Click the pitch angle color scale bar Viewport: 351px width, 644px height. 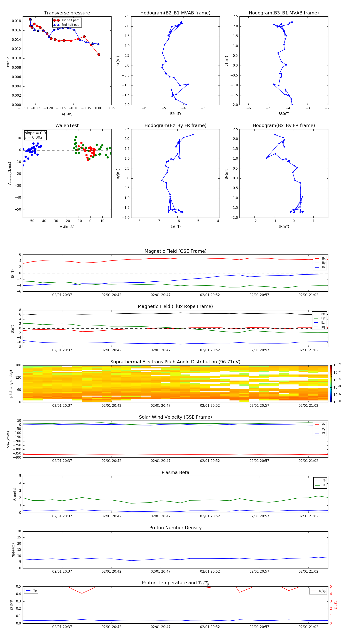[331, 384]
